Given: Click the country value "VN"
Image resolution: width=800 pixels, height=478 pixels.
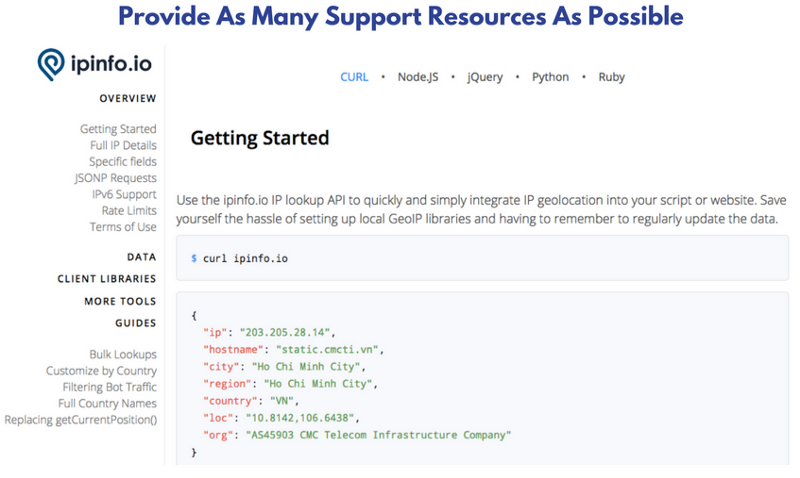Looking at the screenshot, I should point(282,401).
